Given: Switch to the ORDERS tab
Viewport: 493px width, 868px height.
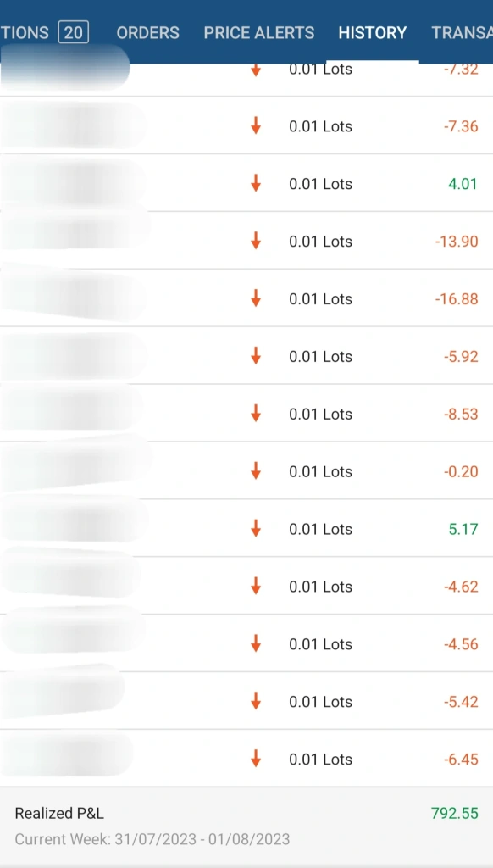Looking at the screenshot, I should 147,33.
